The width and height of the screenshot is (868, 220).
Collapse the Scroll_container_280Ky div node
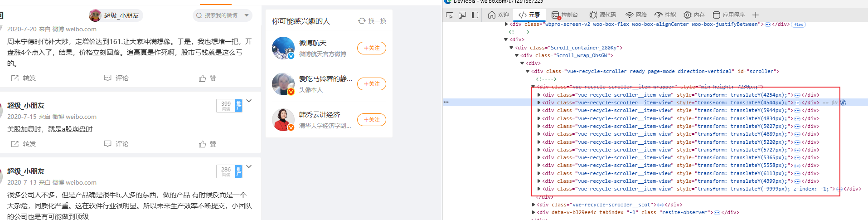pyautogui.click(x=512, y=48)
